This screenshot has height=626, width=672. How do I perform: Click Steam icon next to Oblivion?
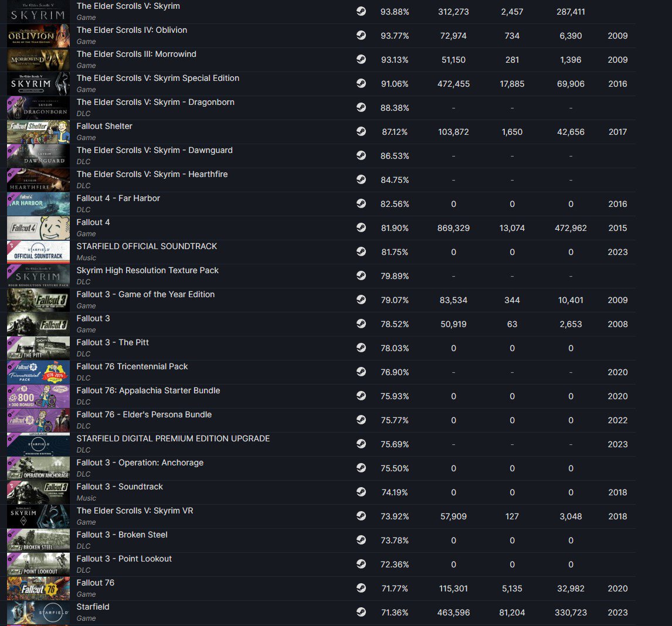tap(361, 35)
